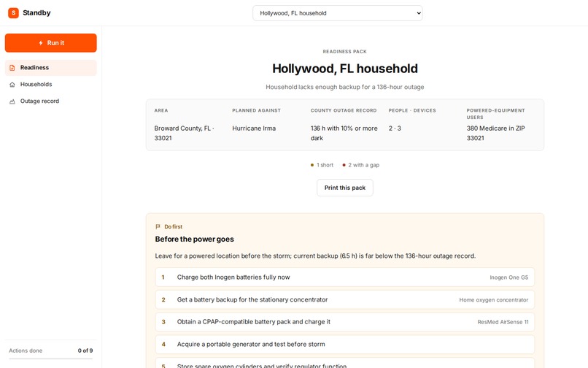Image resolution: width=588 pixels, height=368 pixels.
Task: Click the Leave for a powered location advice
Action: (x=315, y=256)
